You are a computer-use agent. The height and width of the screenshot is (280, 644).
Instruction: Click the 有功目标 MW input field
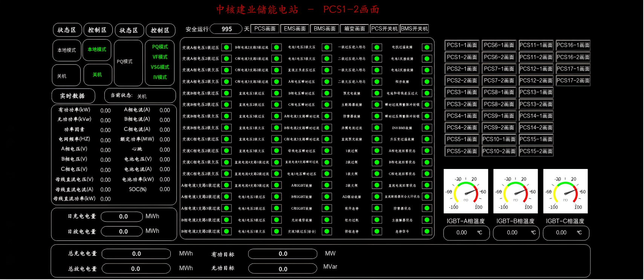coord(283,254)
